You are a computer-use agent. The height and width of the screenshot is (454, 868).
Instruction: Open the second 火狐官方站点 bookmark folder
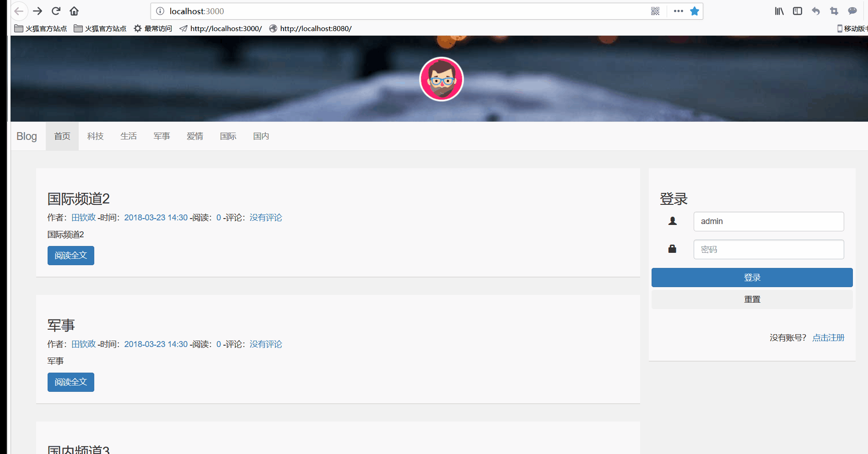click(100, 28)
